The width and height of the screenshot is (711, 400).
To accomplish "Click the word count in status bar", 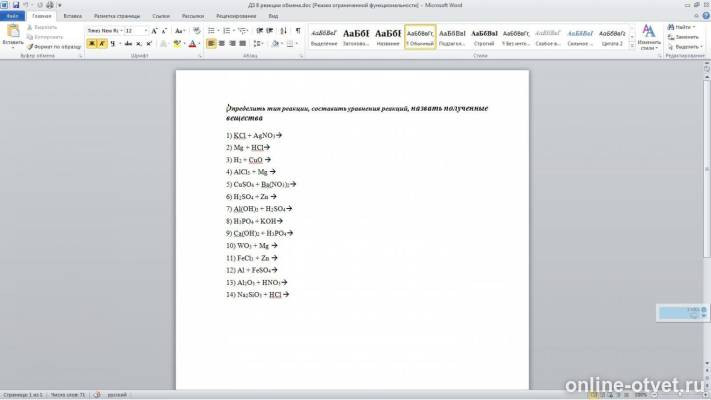I will pyautogui.click(x=64, y=395).
